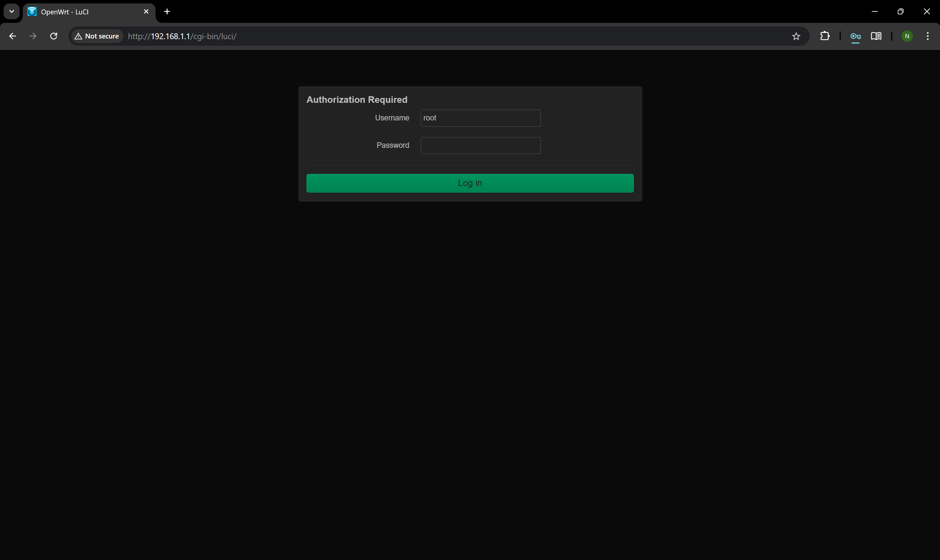Viewport: 940px width, 560px height.
Task: Open the tab search dropdown arrow
Action: click(x=11, y=11)
